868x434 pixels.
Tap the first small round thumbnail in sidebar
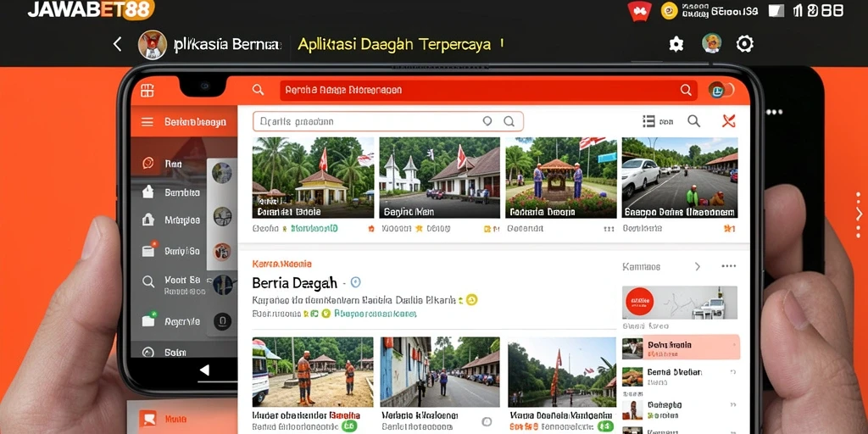(222, 173)
